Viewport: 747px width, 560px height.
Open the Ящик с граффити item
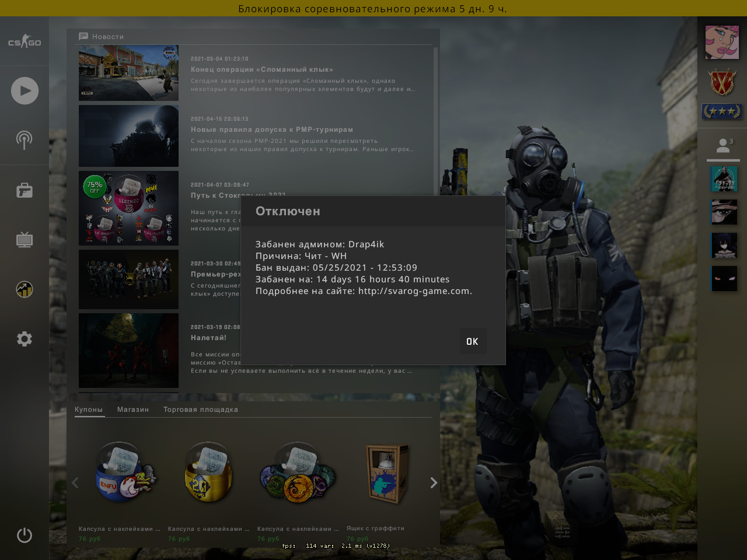click(x=386, y=473)
